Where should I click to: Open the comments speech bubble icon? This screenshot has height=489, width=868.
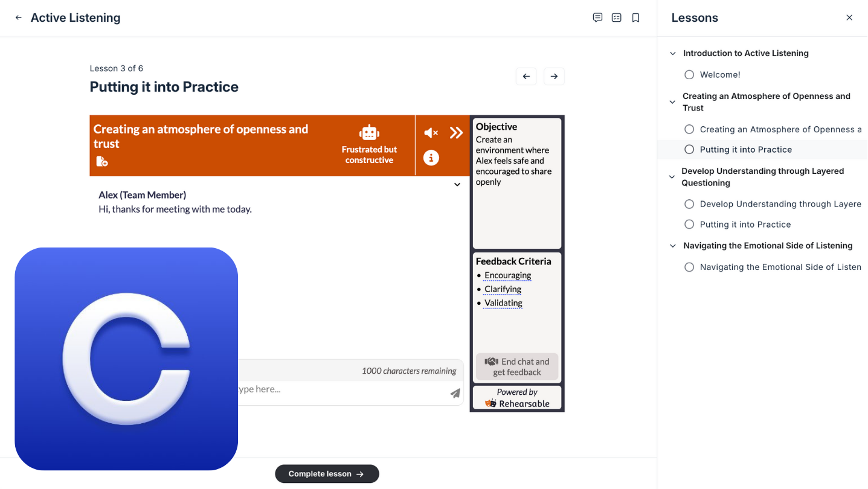597,18
